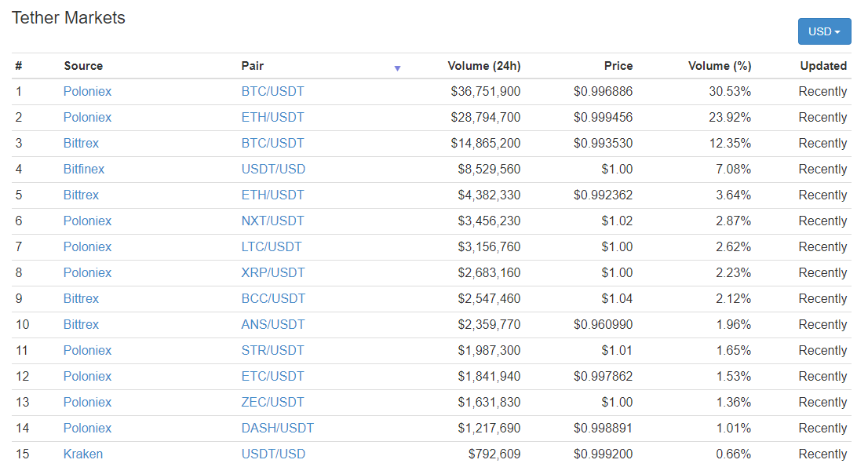The width and height of the screenshot is (868, 467).
Task: Open the USD currency dropdown
Action: [824, 32]
